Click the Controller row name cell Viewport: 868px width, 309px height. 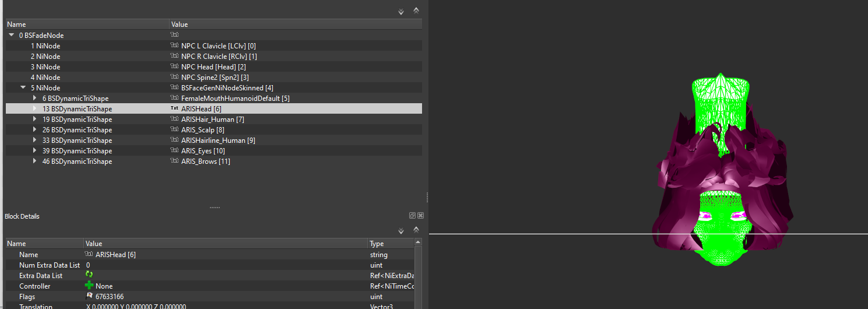click(35, 286)
